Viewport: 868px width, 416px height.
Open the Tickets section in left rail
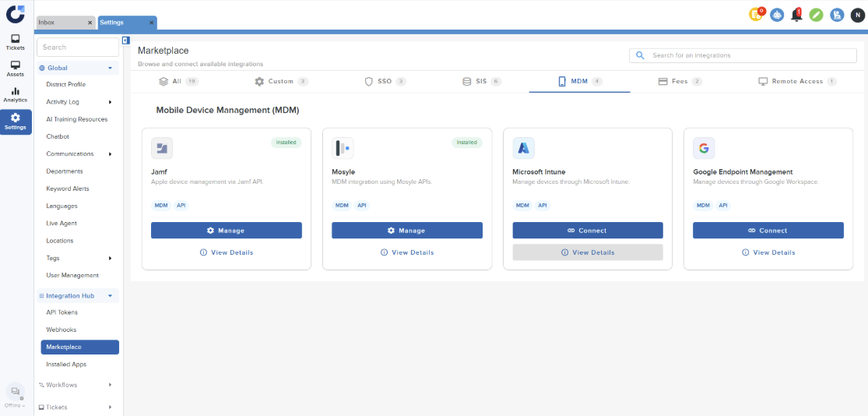[x=16, y=42]
